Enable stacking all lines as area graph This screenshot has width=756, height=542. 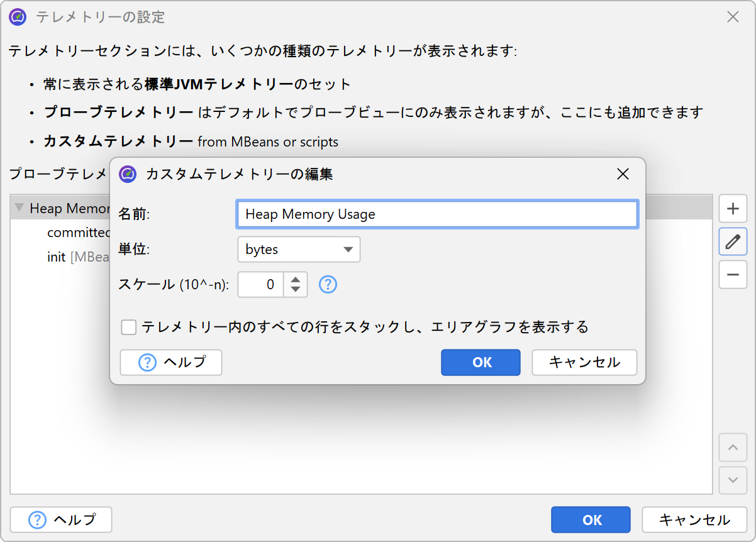coord(129,328)
